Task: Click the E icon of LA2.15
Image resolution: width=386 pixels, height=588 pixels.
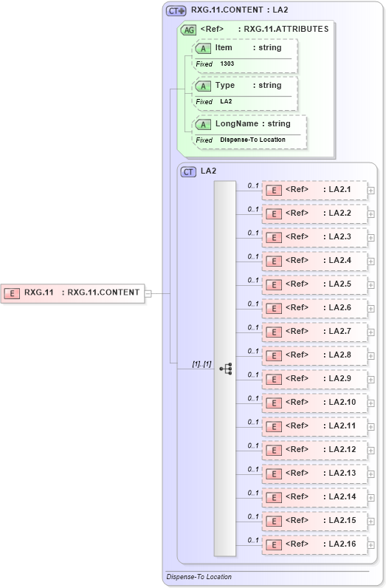Action: [274, 522]
